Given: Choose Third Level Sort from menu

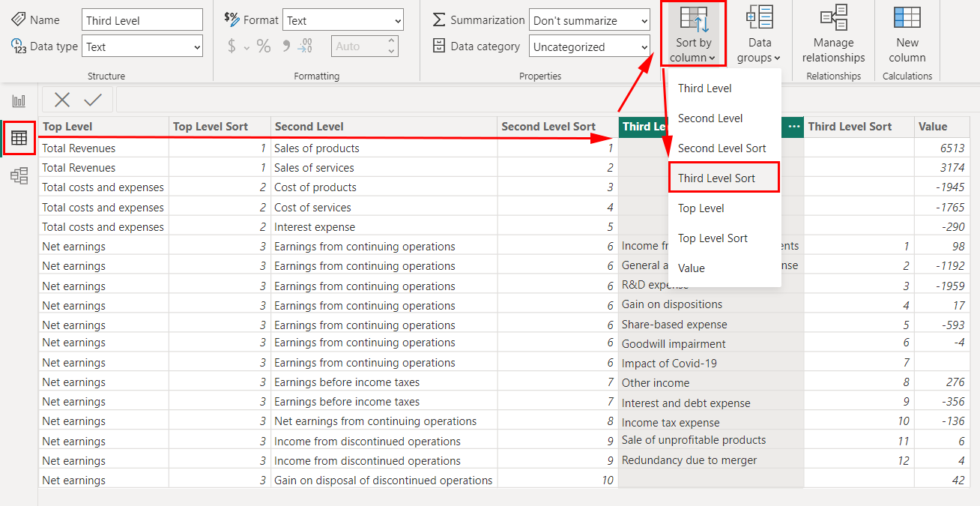Looking at the screenshot, I should pos(716,178).
